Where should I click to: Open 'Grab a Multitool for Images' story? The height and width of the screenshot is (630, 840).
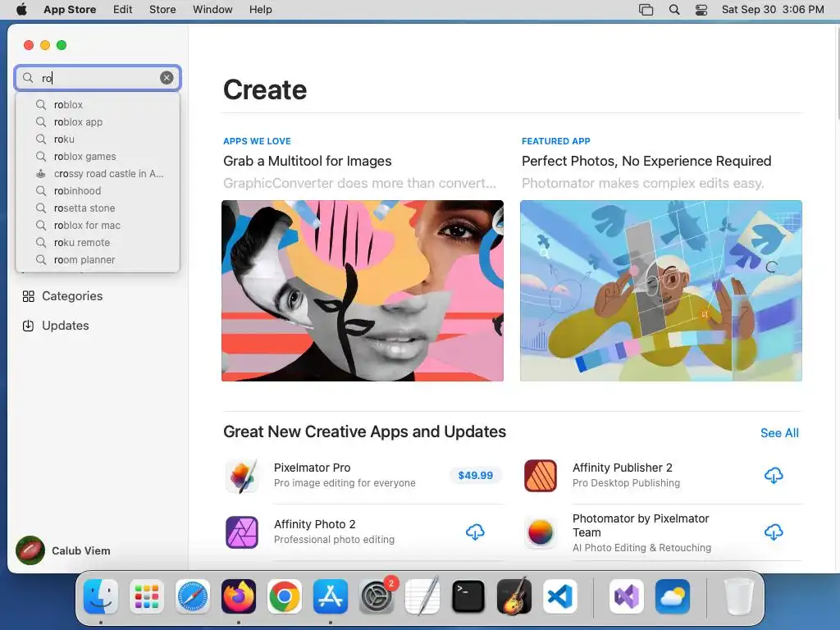pyautogui.click(x=308, y=161)
